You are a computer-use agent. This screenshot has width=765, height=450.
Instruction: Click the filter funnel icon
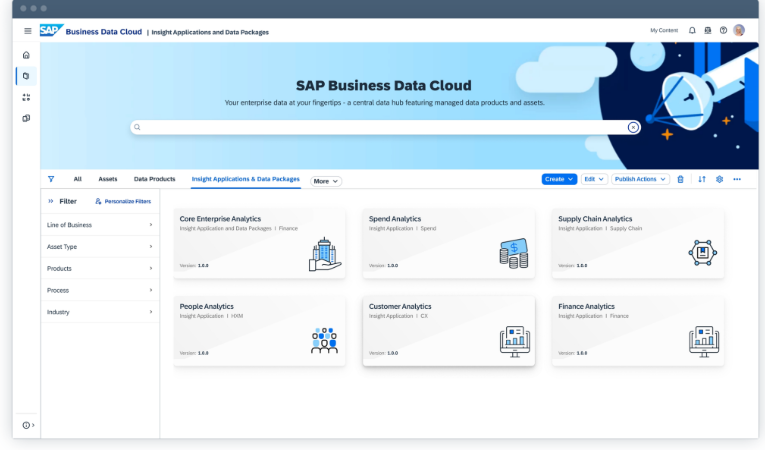click(x=51, y=179)
